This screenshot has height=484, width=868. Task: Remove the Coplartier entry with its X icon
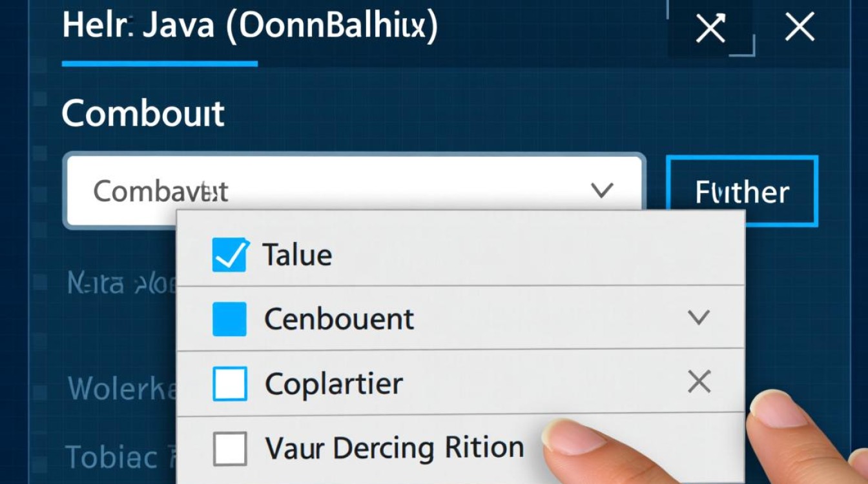(x=699, y=383)
